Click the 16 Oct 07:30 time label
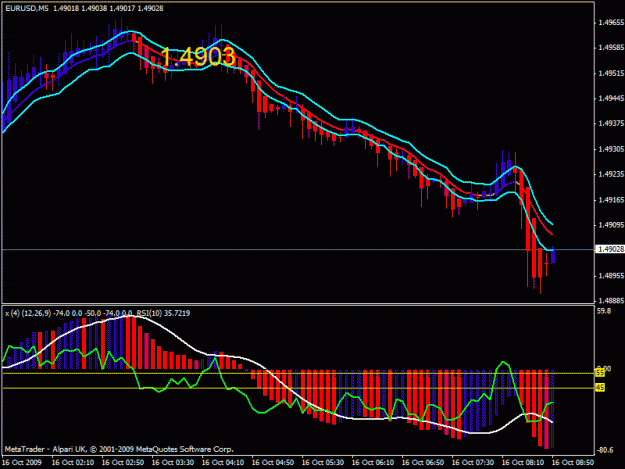The width and height of the screenshot is (625, 469). pyautogui.click(x=473, y=462)
